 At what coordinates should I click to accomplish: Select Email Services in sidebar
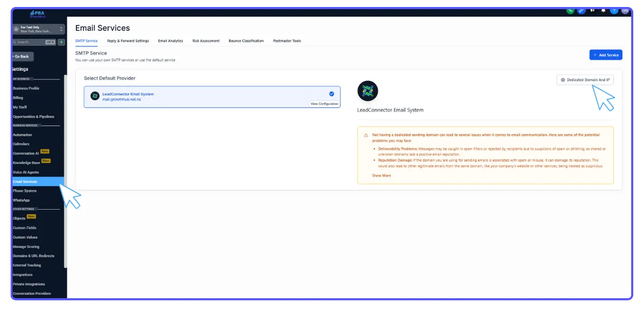click(x=38, y=182)
